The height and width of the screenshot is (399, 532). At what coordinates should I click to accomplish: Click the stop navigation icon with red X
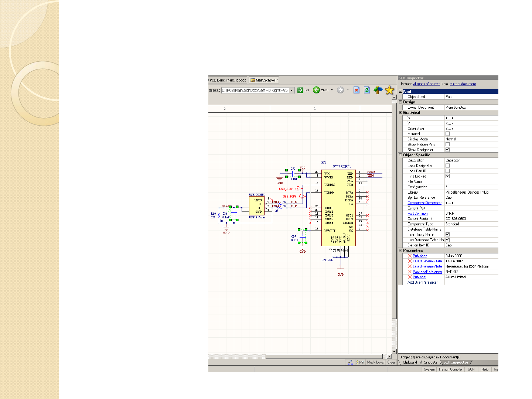point(357,90)
